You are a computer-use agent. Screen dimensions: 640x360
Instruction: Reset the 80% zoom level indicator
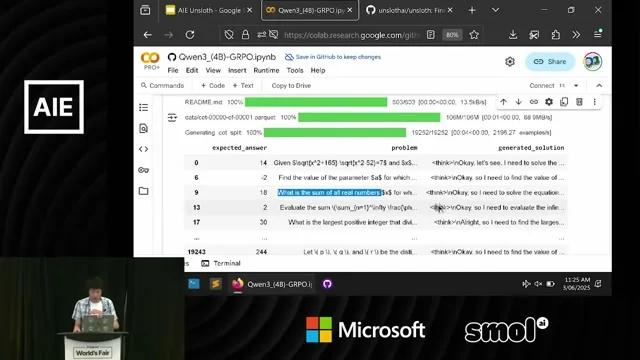pyautogui.click(x=452, y=35)
